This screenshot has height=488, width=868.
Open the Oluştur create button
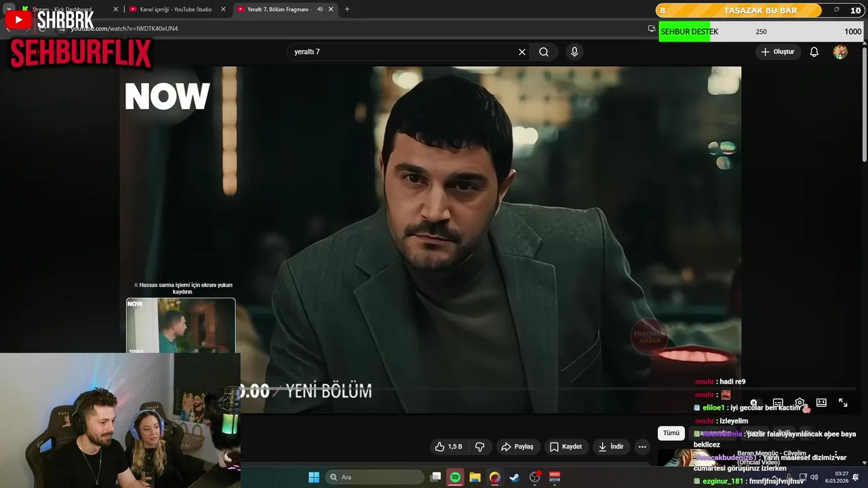tap(778, 52)
